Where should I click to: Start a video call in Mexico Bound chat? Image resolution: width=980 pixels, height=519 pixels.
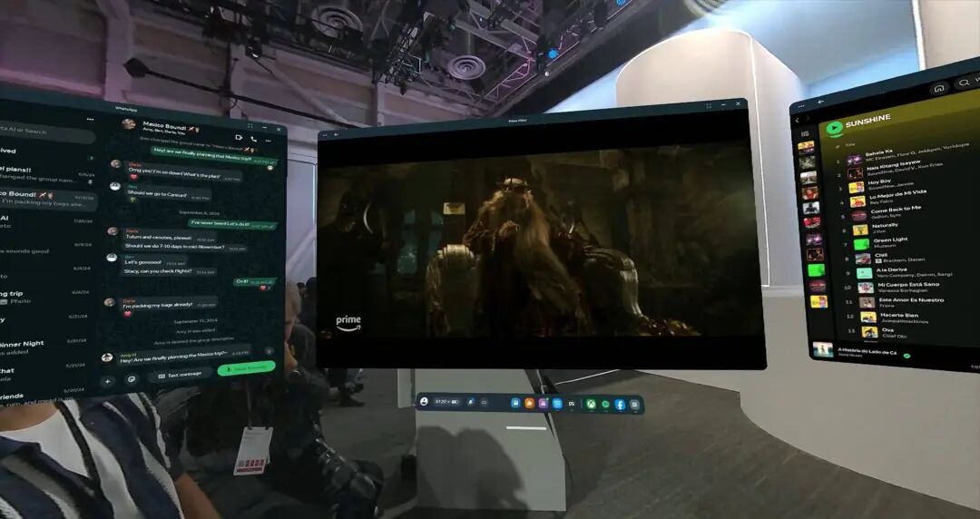click(x=239, y=138)
